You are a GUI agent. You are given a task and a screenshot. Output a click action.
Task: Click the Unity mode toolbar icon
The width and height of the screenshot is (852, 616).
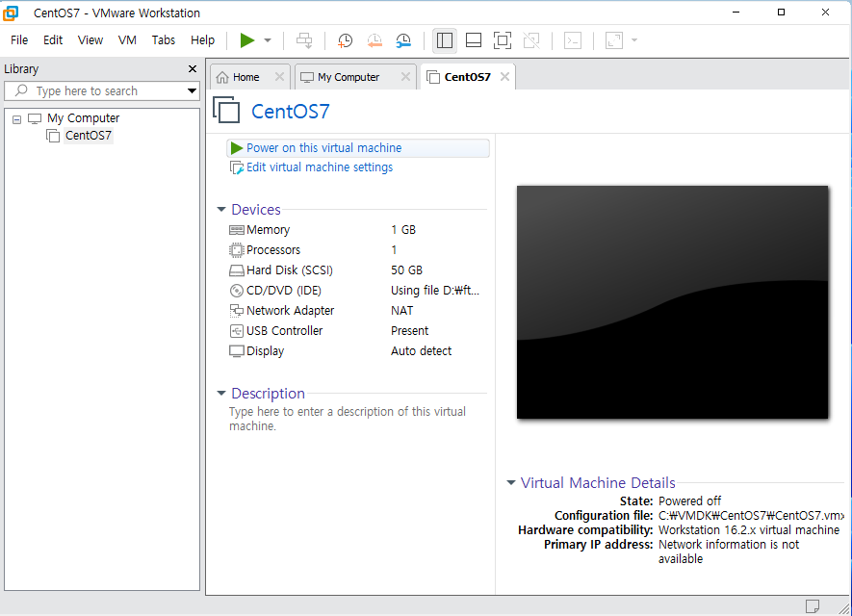[x=531, y=40]
